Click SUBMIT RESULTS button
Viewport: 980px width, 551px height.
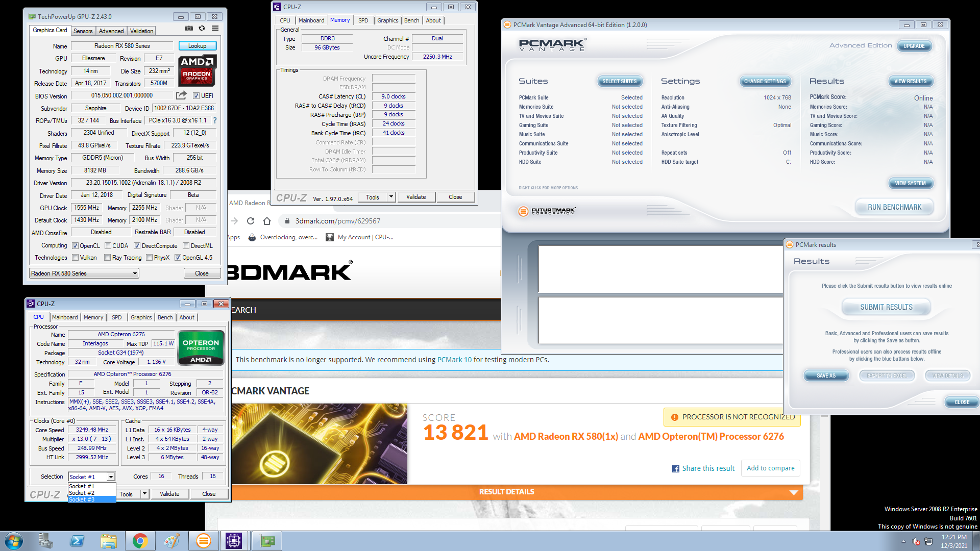[x=886, y=307]
